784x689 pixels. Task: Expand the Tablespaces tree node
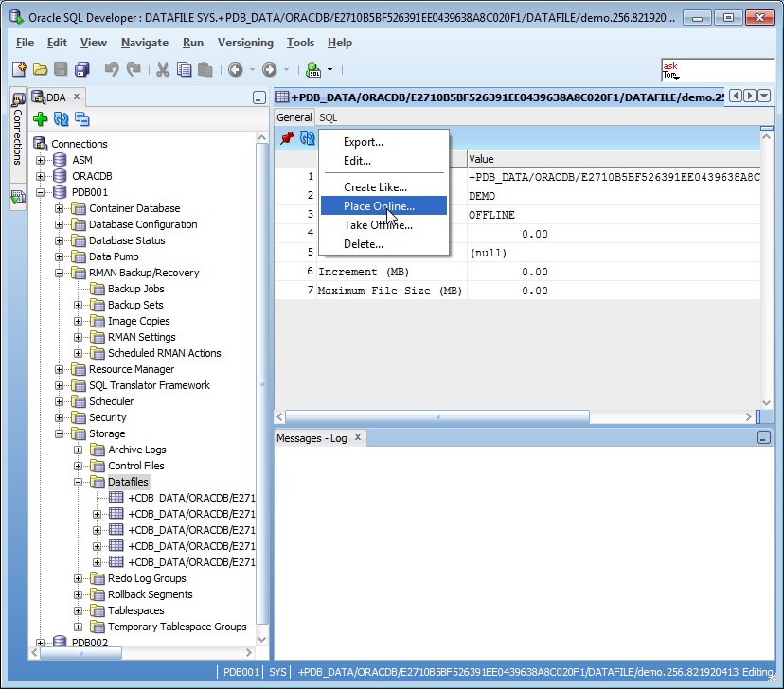(79, 610)
